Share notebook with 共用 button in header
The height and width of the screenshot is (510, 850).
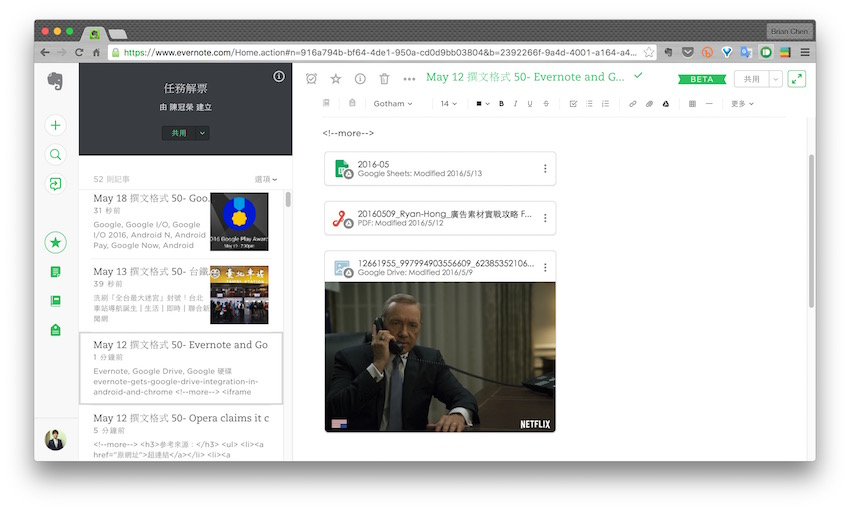tap(179, 133)
